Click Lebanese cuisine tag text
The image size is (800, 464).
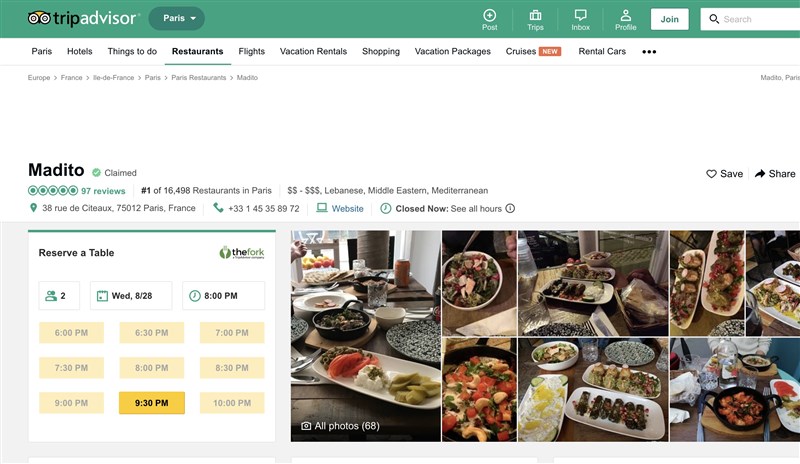click(343, 190)
